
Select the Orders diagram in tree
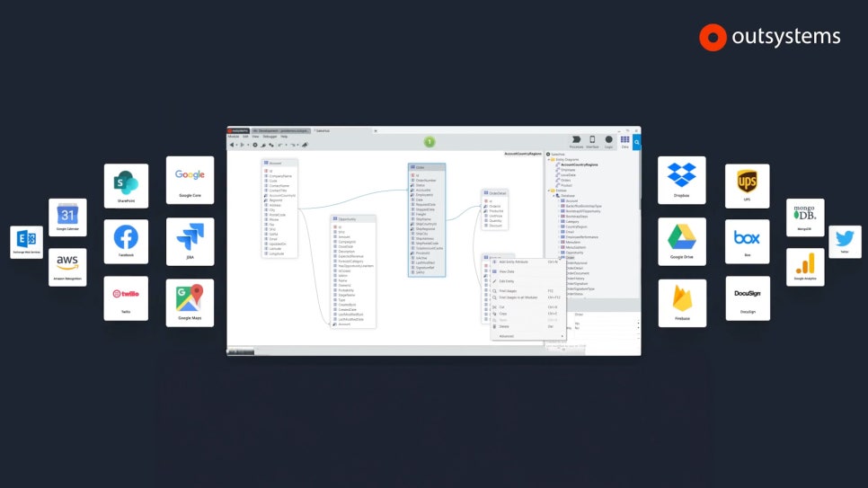tap(566, 180)
